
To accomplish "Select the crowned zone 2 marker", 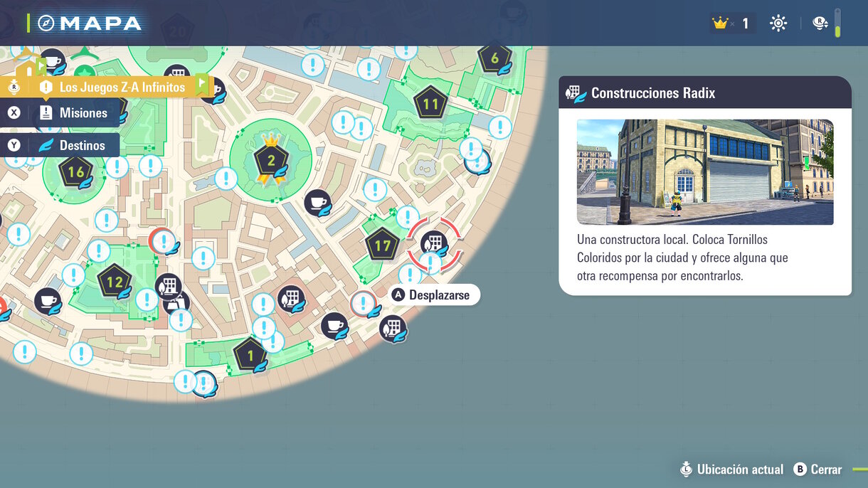I will tap(270, 159).
